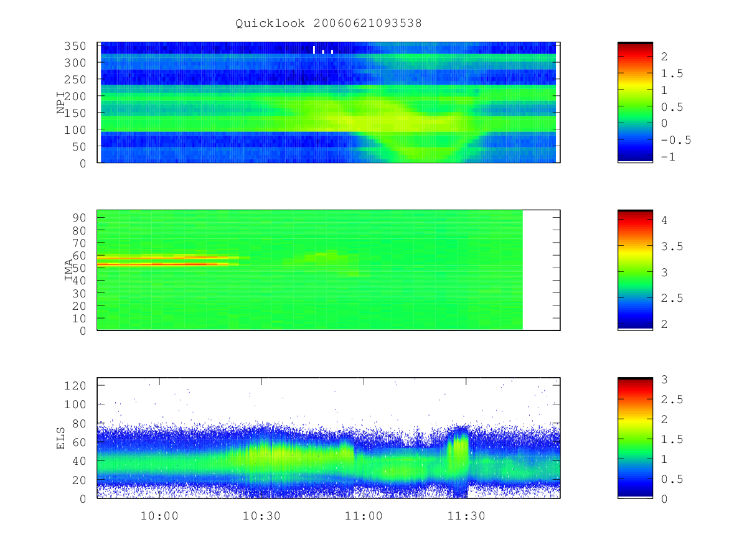Click the white data-gap region in IMA plot

(x=541, y=270)
